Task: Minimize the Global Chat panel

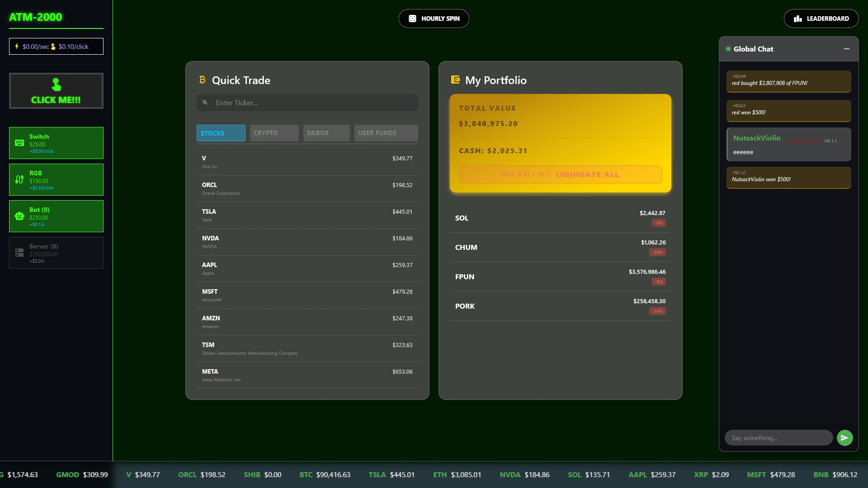Action: pos(846,49)
